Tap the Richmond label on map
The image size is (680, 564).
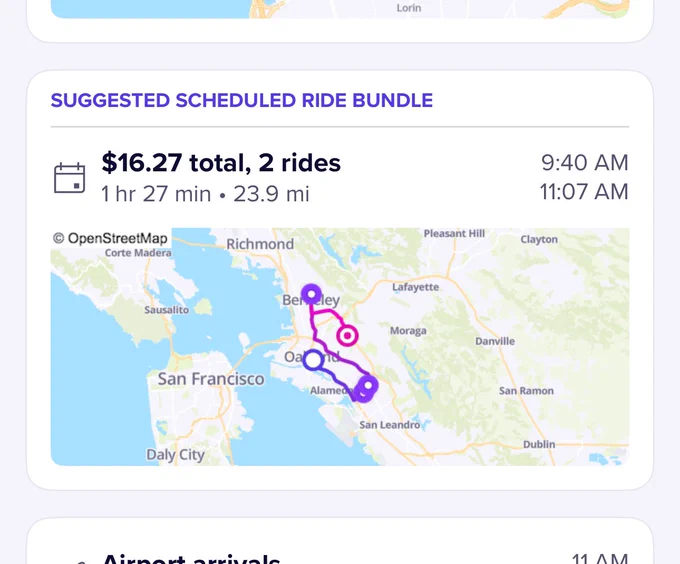260,244
